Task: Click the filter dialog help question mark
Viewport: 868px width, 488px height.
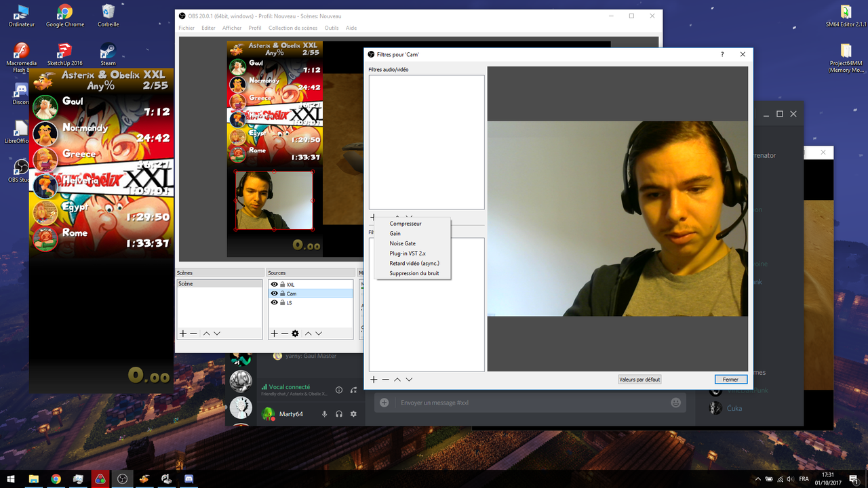Action: pyautogui.click(x=722, y=54)
